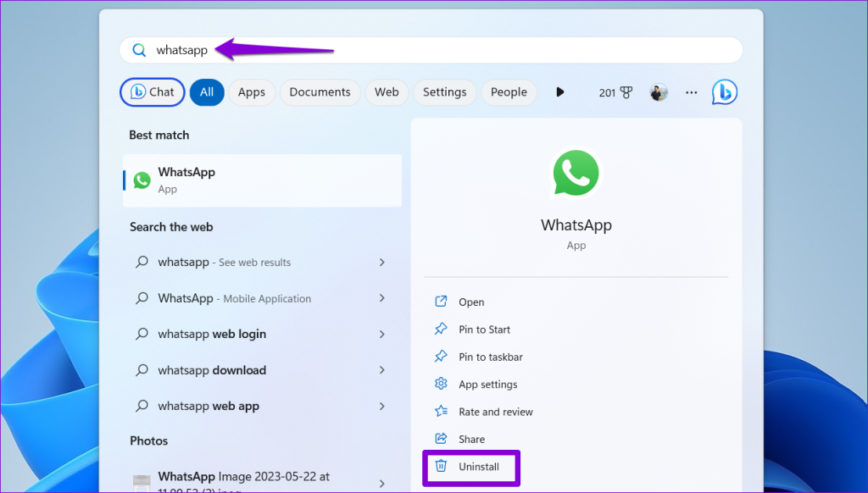This screenshot has width=868, height=493.
Task: Expand arrow for 'whatsapp web login'
Action: point(382,335)
